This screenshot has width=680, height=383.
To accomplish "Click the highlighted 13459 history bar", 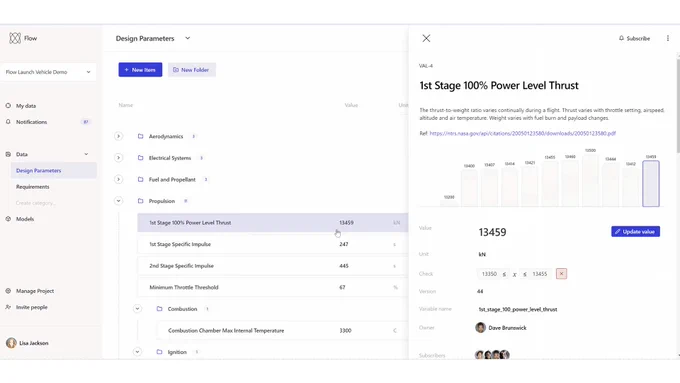I will (651, 183).
